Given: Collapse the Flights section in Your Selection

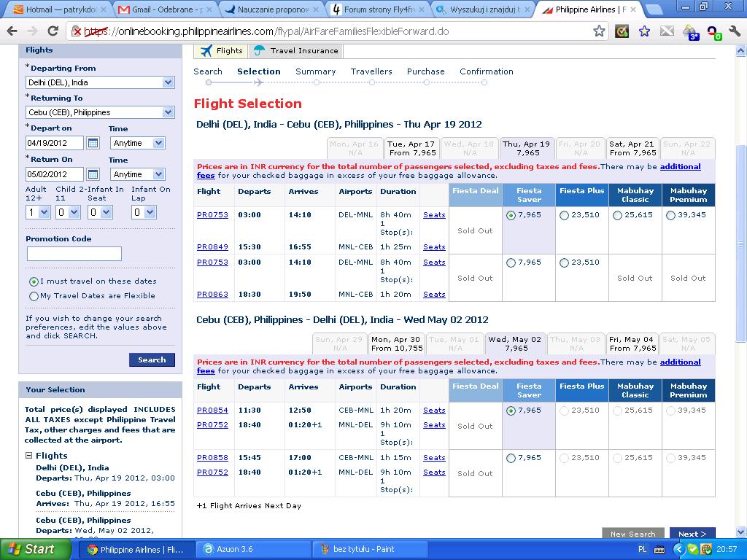Looking at the screenshot, I should 28,455.
